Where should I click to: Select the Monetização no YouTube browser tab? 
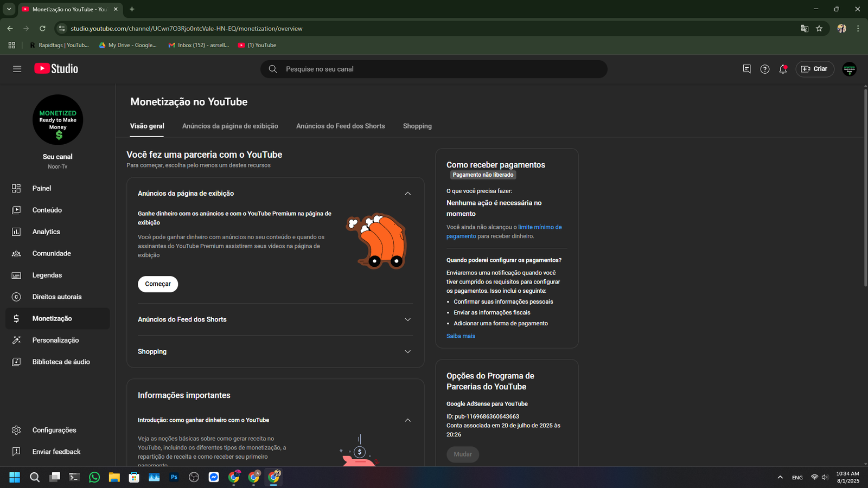[69, 9]
